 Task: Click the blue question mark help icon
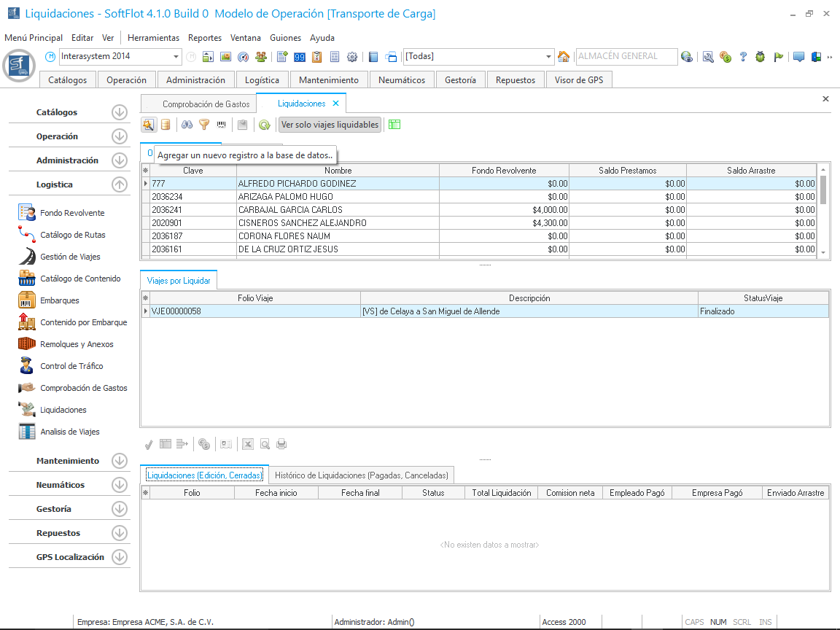(x=743, y=57)
